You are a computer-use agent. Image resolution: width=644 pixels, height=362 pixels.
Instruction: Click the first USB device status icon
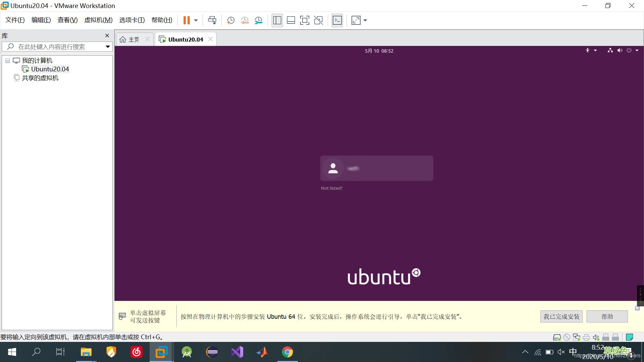[x=606, y=337]
